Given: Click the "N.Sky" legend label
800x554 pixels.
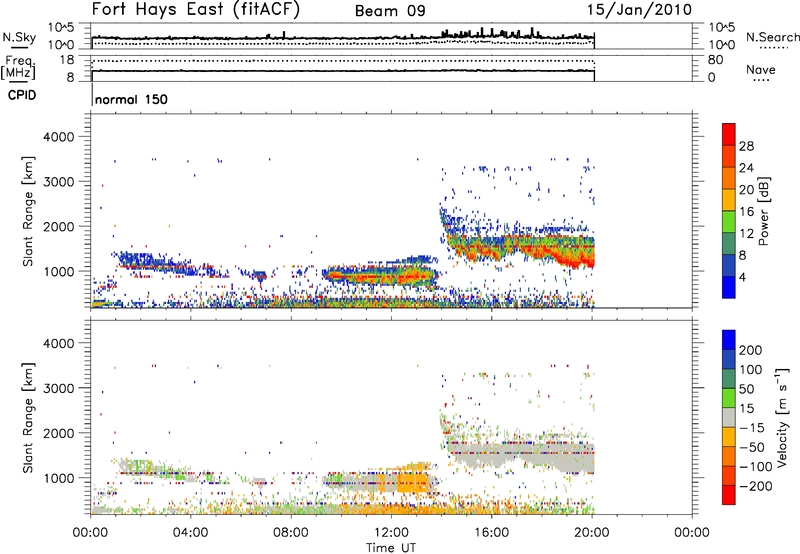Looking at the screenshot, I should [x=19, y=37].
